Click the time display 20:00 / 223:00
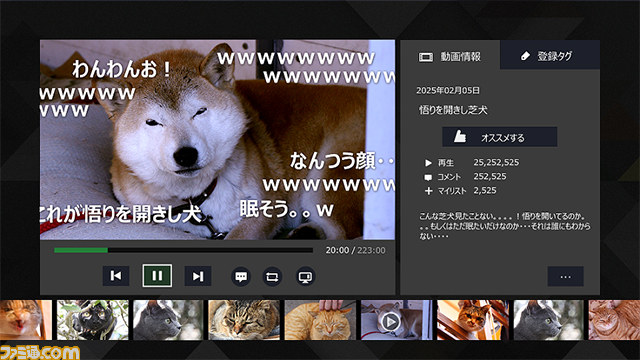 355,250
